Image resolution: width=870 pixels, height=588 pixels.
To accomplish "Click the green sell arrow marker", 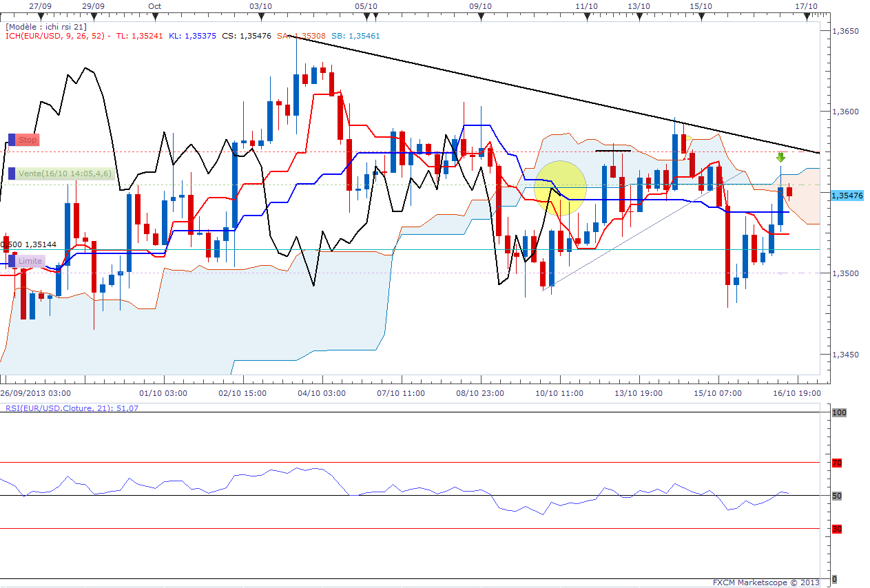I will [x=780, y=158].
